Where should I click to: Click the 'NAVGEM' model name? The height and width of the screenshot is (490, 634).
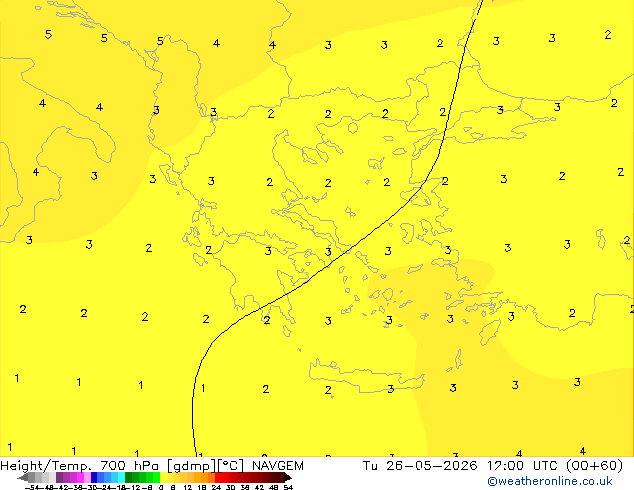tap(278, 466)
